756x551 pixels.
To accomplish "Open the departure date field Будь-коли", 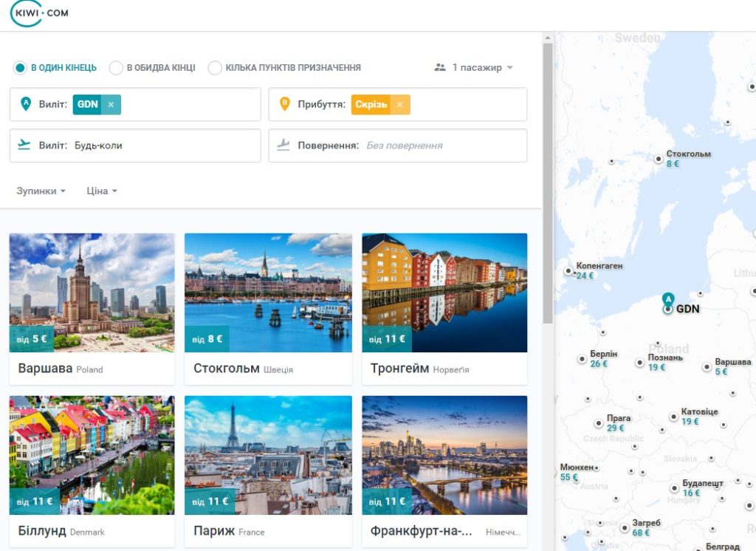I will tap(135, 146).
